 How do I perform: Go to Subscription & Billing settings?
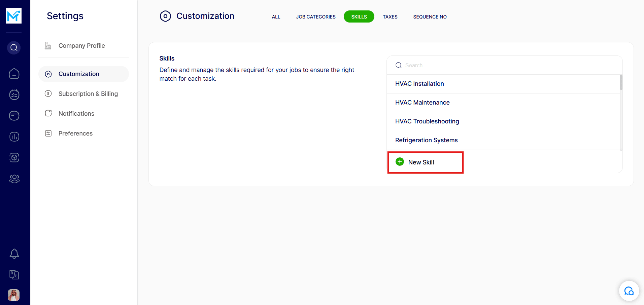(x=88, y=94)
